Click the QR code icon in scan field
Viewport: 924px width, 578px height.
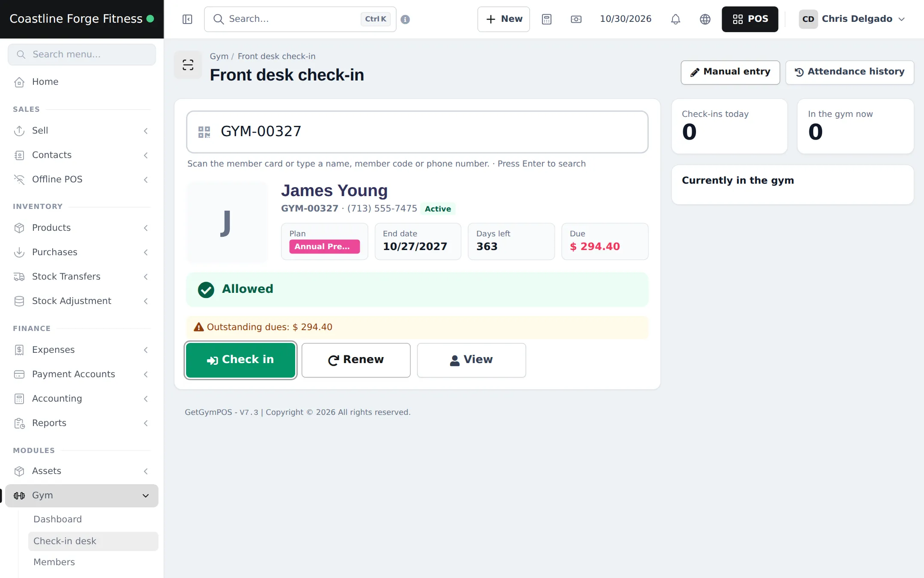click(204, 132)
